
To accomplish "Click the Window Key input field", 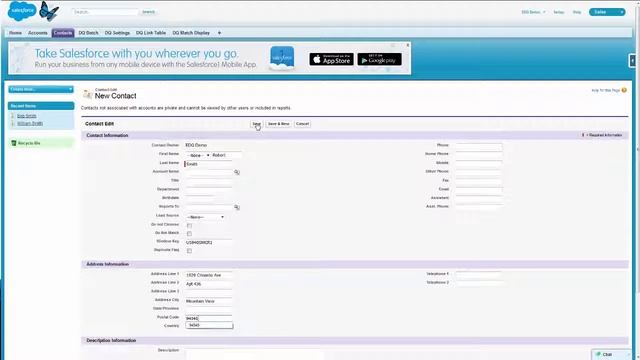I will [x=209, y=242].
